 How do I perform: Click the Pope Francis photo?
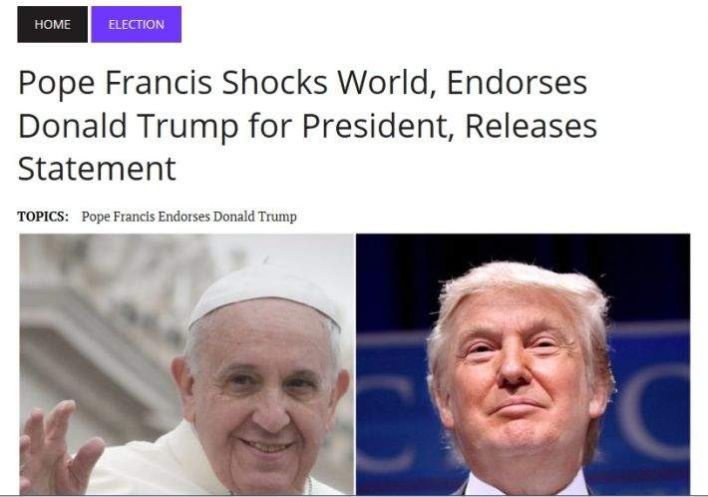[187, 364]
